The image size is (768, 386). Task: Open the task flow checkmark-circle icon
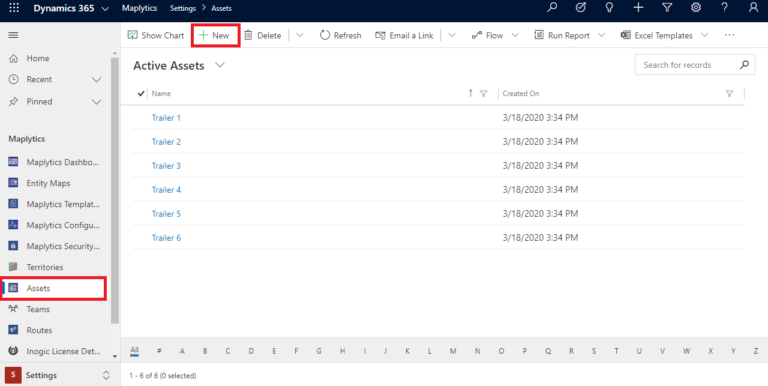[580, 8]
